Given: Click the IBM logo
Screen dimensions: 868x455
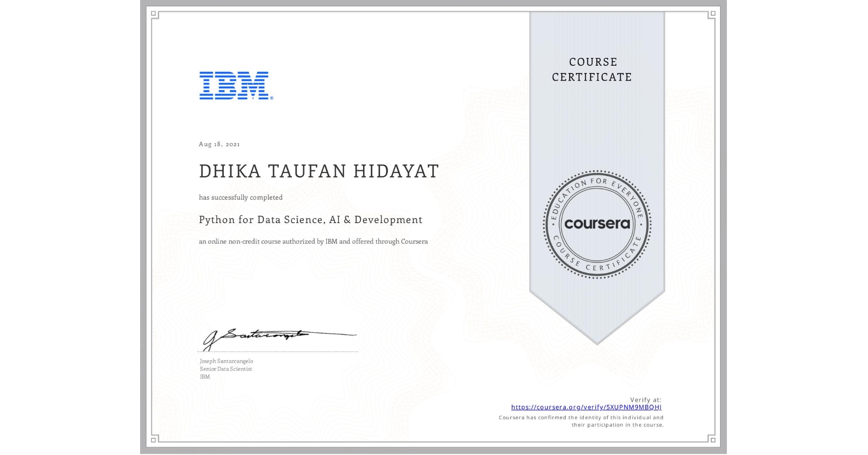Looking at the screenshot, I should click(x=234, y=86).
